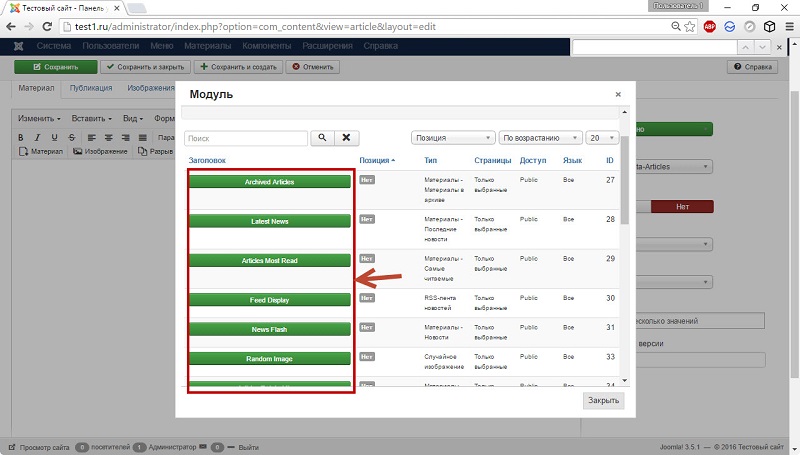Click the Joomla logo icon in admin menu
Screen dimensions: 800x455
pyautogui.click(x=18, y=46)
